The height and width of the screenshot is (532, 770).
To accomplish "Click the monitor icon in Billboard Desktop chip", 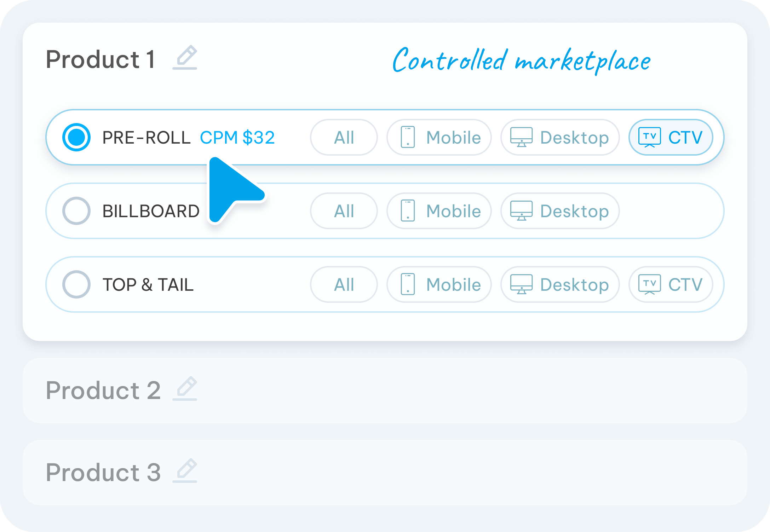I will 521,211.
